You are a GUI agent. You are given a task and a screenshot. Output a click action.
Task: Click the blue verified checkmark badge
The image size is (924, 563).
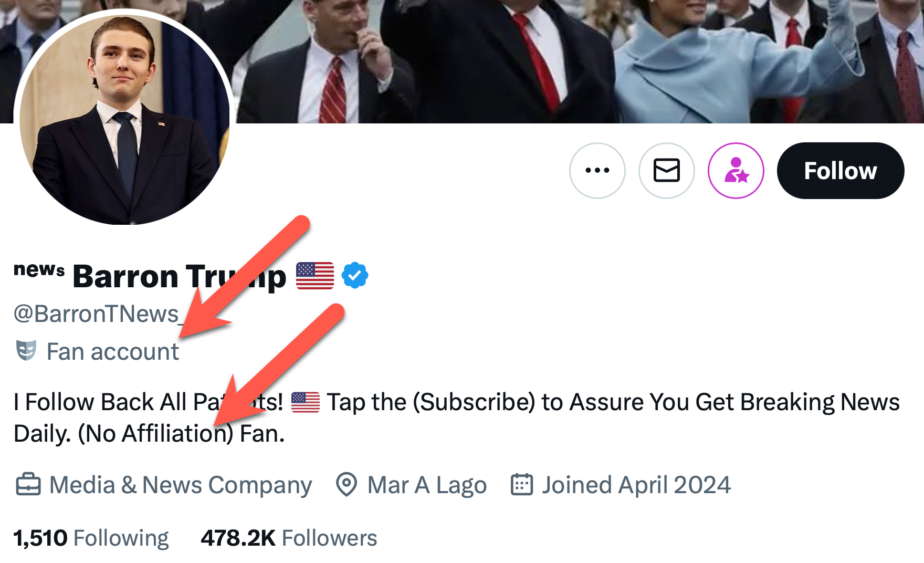[x=355, y=275]
